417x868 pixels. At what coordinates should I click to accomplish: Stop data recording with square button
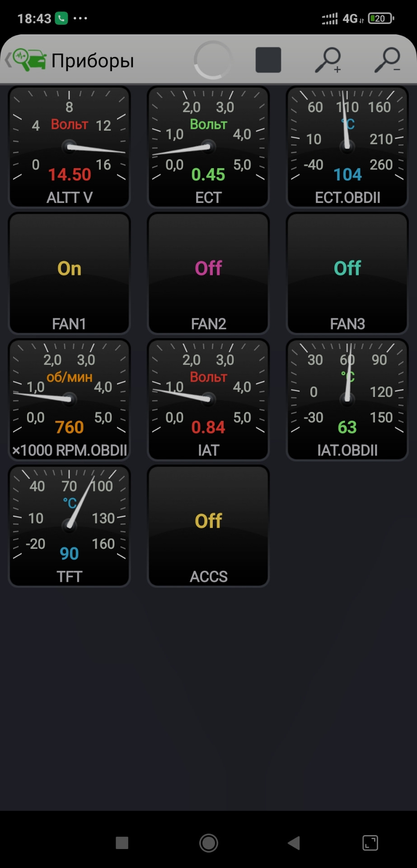(x=268, y=60)
